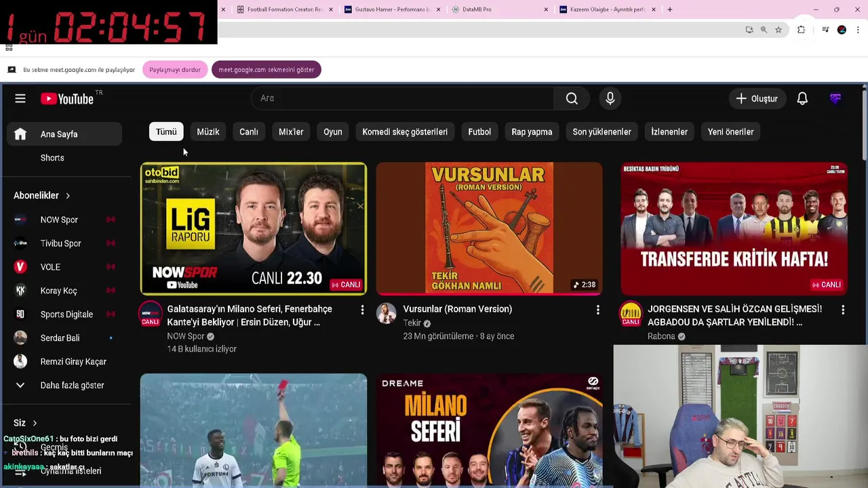Open a new browser tab

669,9
